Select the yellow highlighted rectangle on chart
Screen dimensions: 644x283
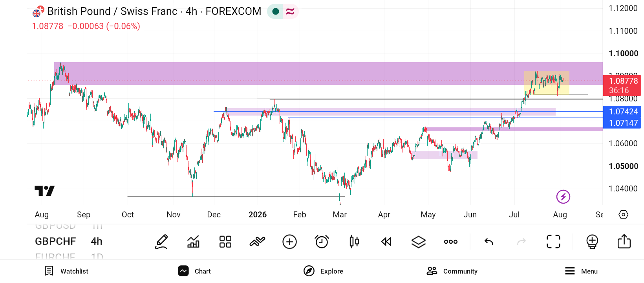547,83
